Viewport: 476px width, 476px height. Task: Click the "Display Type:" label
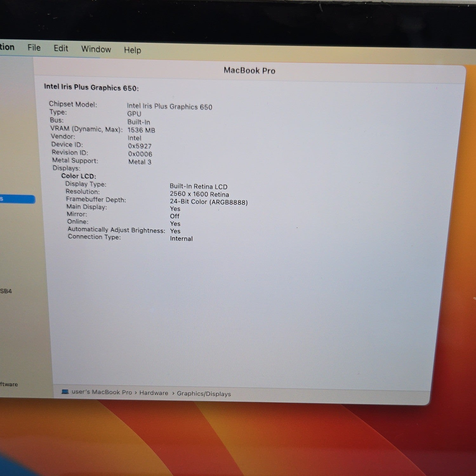tap(86, 184)
